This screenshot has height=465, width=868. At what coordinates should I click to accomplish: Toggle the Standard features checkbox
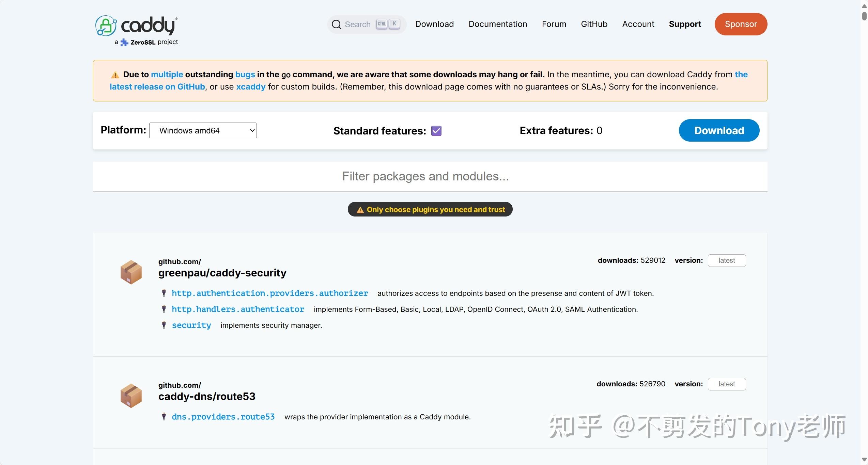point(436,131)
